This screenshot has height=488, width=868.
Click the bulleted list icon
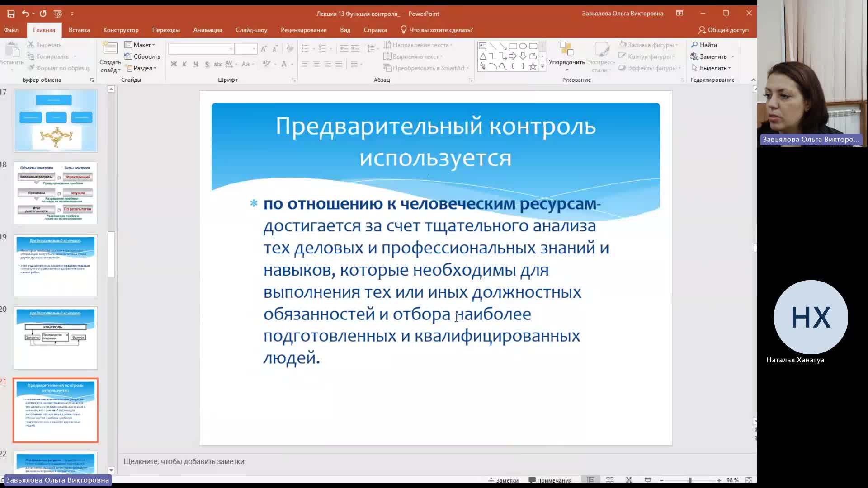tap(306, 49)
